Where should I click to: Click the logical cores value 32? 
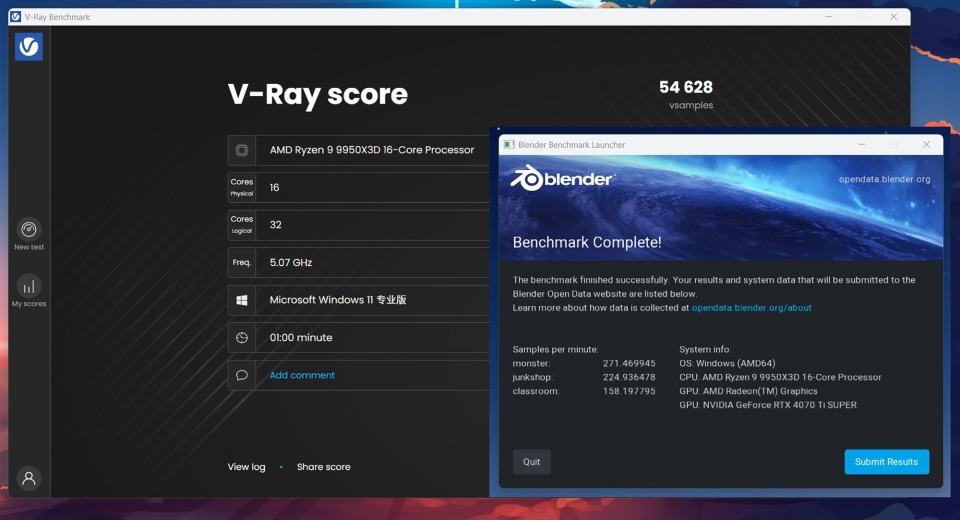(x=276, y=225)
